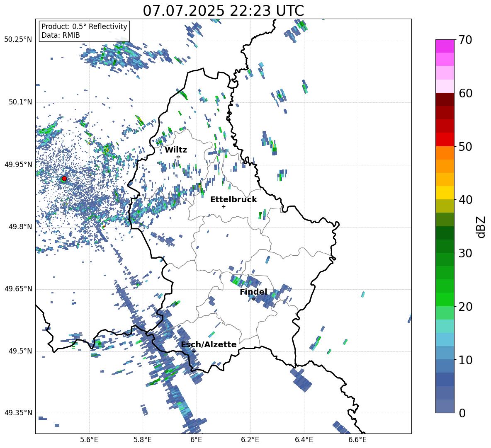Click the 6.6°E longitude tick label

click(x=357, y=440)
